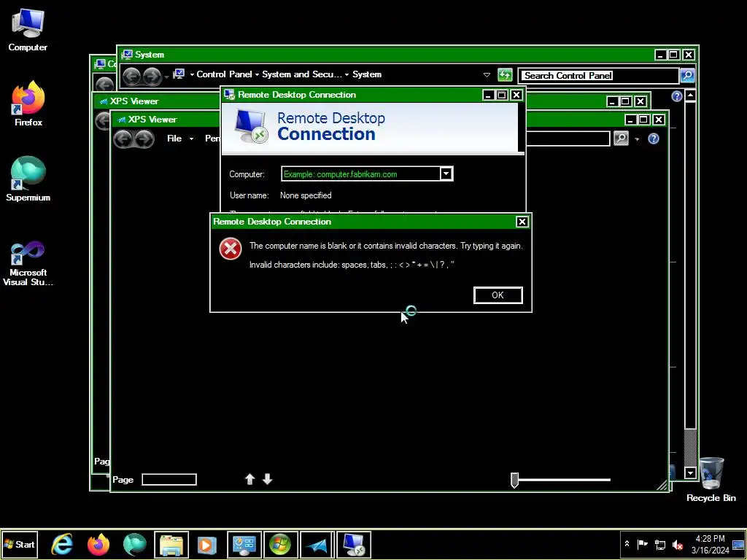
Task: Open the clock showing 4:28 PM
Action: tap(710, 544)
